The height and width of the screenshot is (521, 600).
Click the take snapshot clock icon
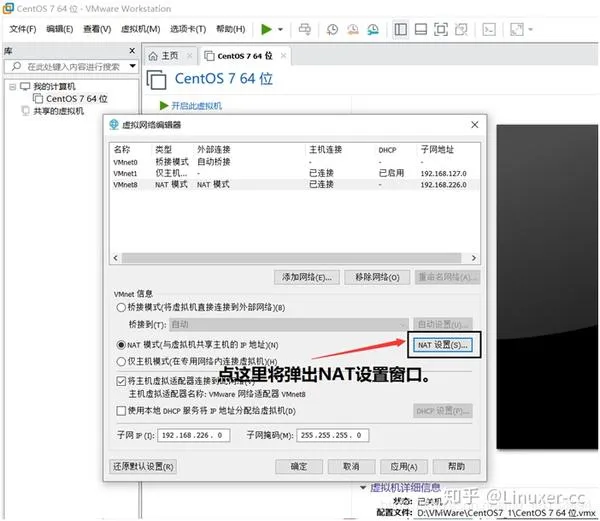[332, 29]
